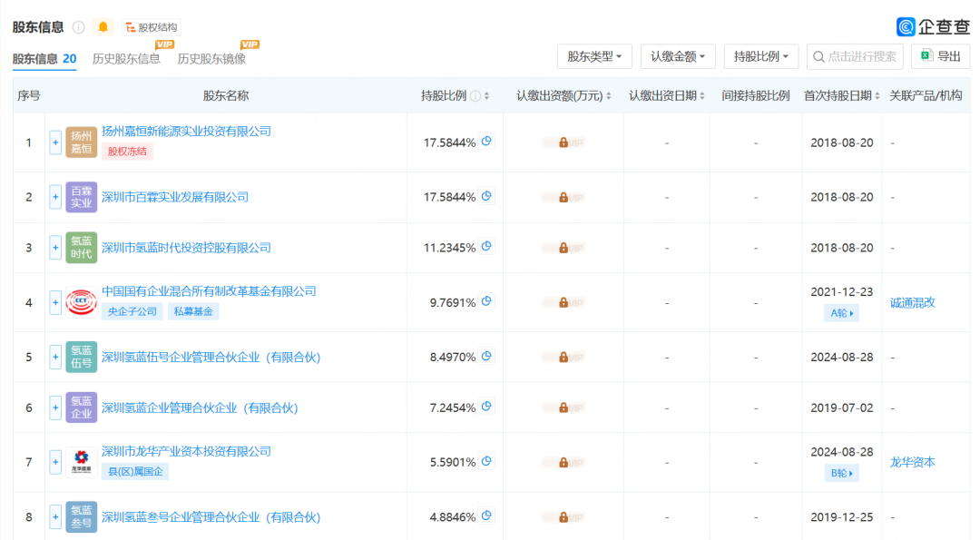This screenshot has width=980, height=540.
Task: Open 深圳氢蓝伍号企业管理合伙企业 link
Action: [x=211, y=357]
